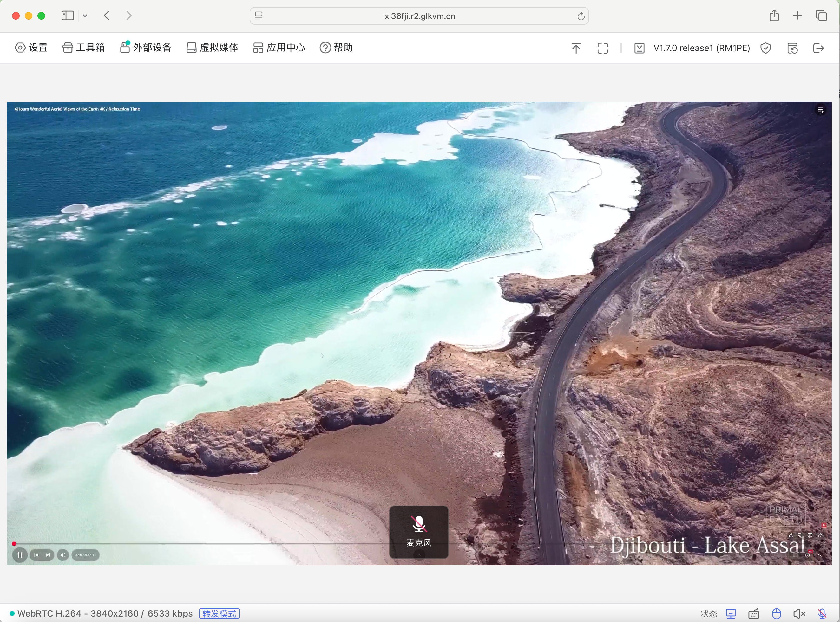Click the reboot window refresh icon
This screenshot has height=622, width=840.
pyautogui.click(x=792, y=48)
